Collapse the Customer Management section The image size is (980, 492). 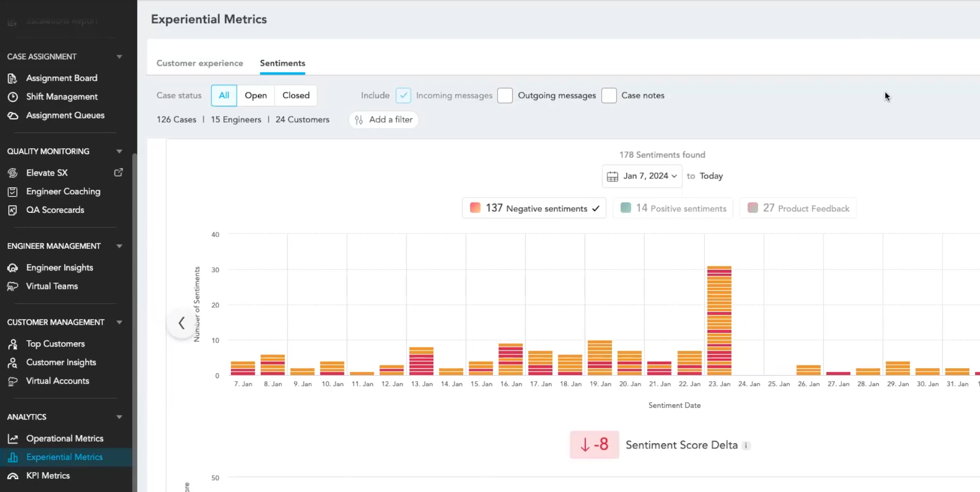click(119, 322)
